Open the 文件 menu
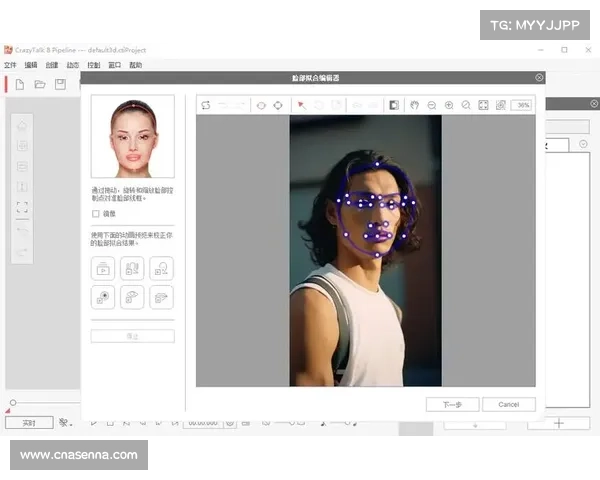The height and width of the screenshot is (480, 600). tap(10, 65)
